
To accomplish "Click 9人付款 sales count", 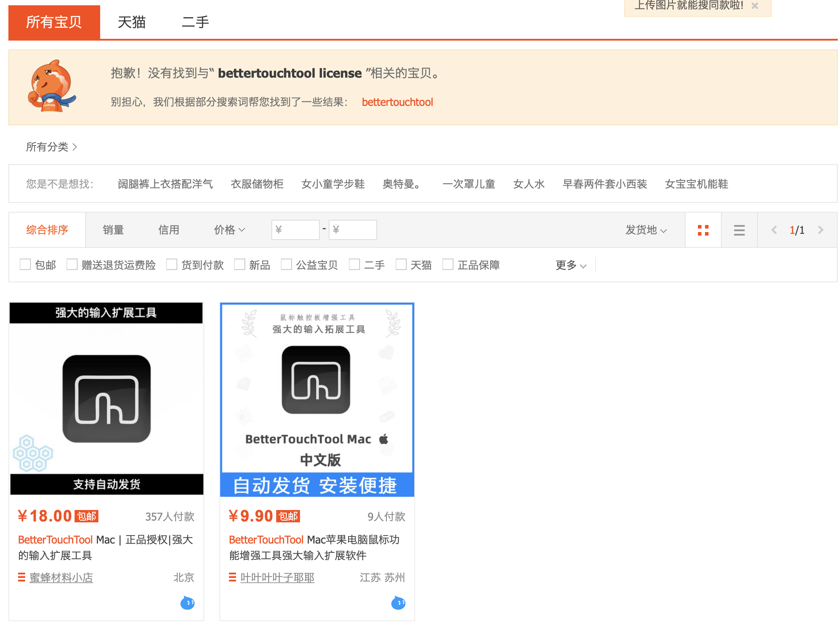I will pyautogui.click(x=386, y=517).
